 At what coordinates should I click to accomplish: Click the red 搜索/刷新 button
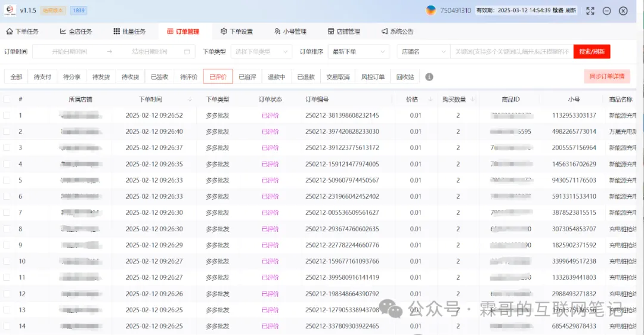[592, 52]
